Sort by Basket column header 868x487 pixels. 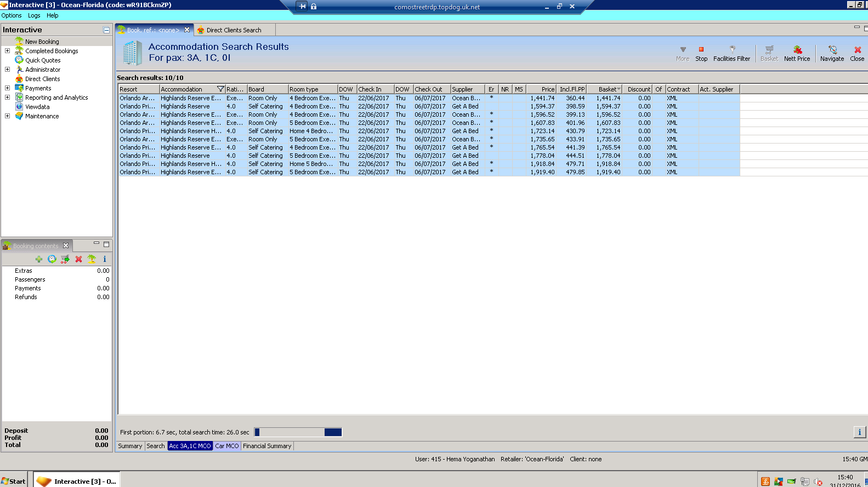[604, 89]
